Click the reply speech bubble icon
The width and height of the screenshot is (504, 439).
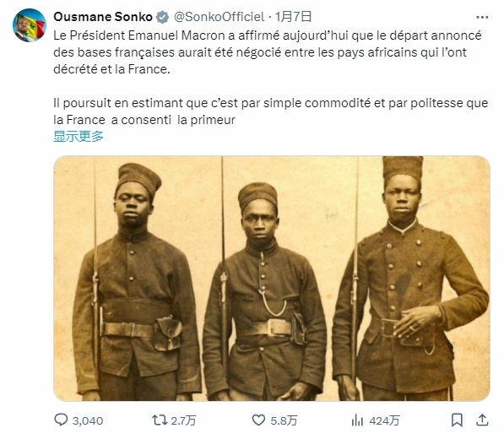tap(61, 420)
